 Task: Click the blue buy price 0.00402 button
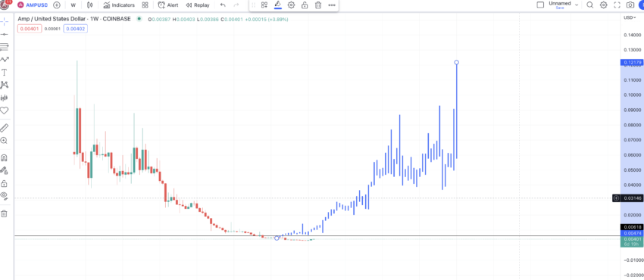pos(75,29)
